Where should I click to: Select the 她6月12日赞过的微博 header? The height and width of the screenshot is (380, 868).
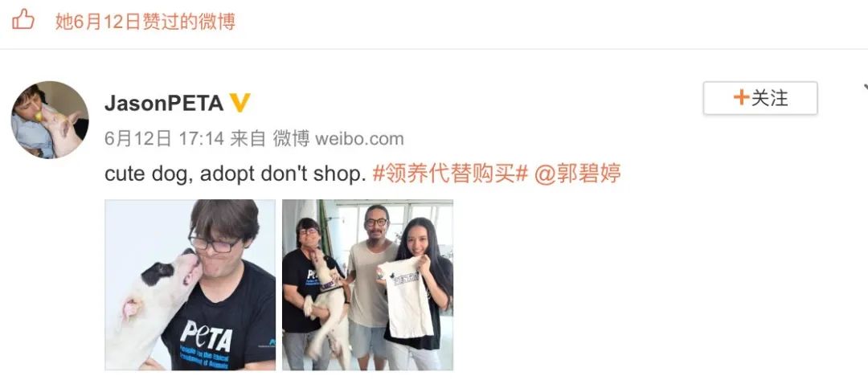click(145, 22)
